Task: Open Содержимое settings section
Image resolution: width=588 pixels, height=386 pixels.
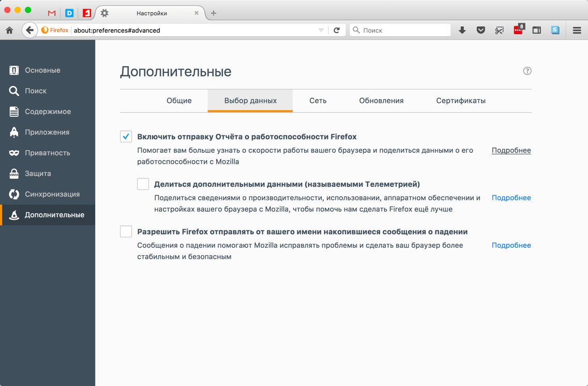Action: pos(48,111)
